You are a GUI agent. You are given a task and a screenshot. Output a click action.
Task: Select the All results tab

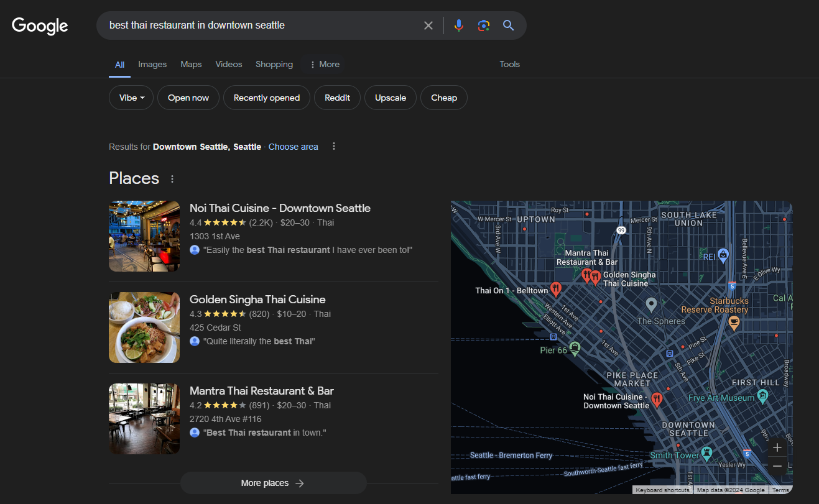point(119,65)
